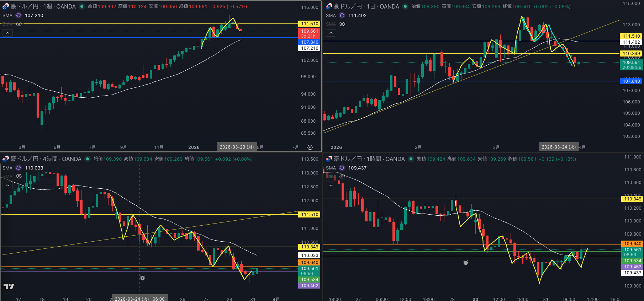The width and height of the screenshot is (644, 301).
Task: Click the blue 107.840 price label on daily chart
Action: pyautogui.click(x=631, y=81)
